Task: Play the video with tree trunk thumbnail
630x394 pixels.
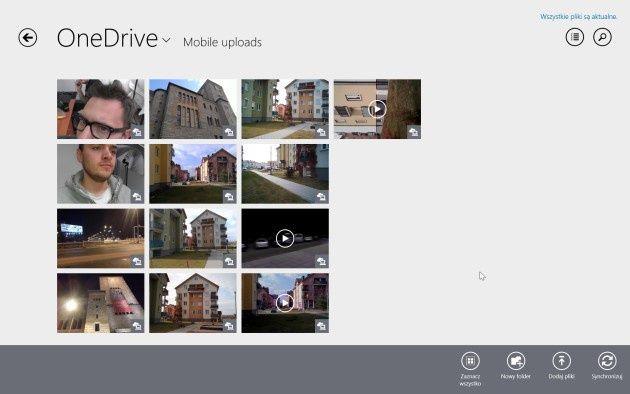Action: [377, 109]
